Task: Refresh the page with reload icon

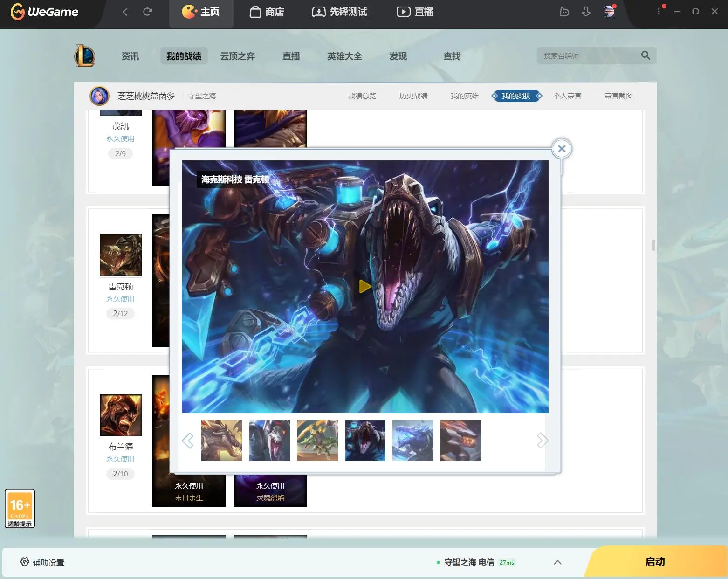Action: pyautogui.click(x=147, y=12)
